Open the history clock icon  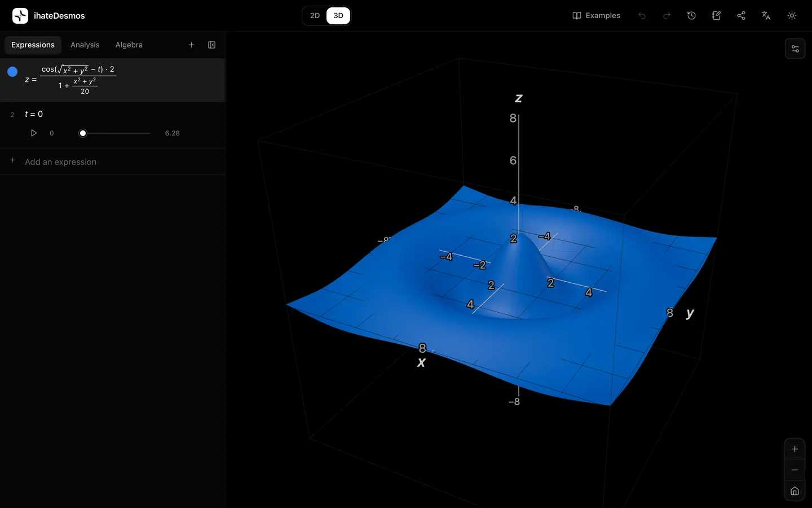point(691,16)
